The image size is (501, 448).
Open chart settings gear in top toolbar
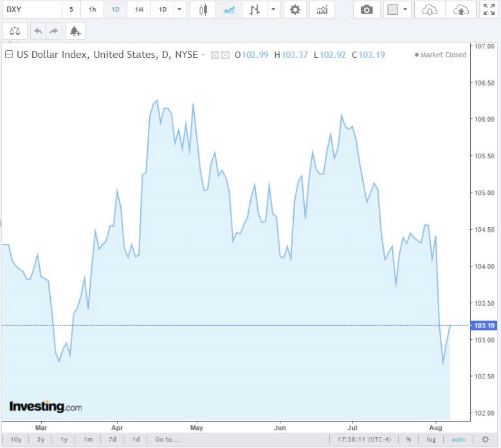point(295,10)
